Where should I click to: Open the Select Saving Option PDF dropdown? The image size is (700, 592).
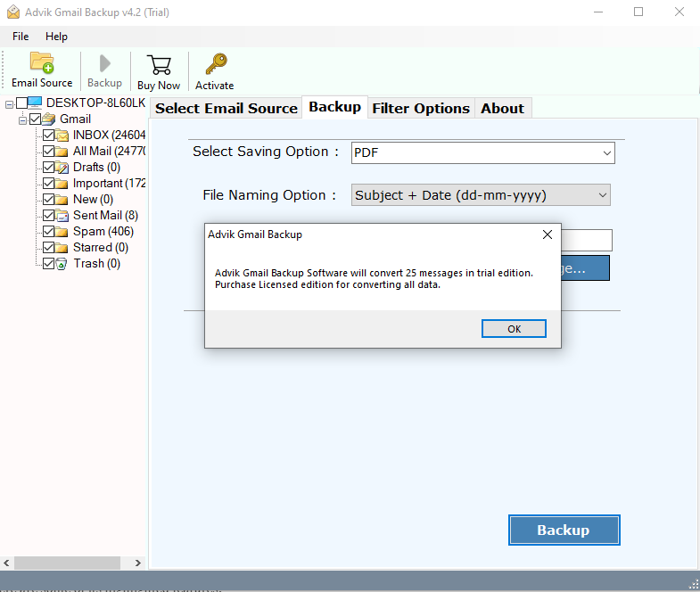pyautogui.click(x=483, y=152)
